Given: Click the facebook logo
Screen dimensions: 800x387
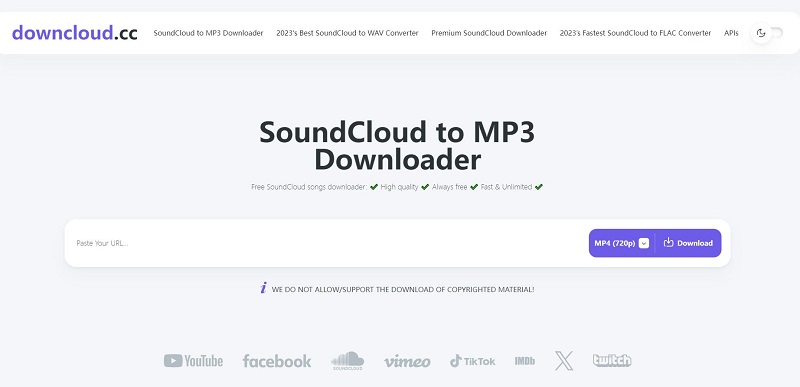Looking at the screenshot, I should point(277,361).
